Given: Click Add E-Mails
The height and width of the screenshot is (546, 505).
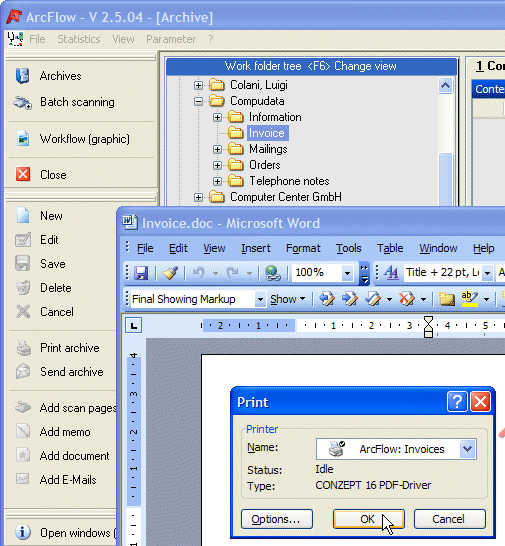Looking at the screenshot, I should (x=68, y=479).
